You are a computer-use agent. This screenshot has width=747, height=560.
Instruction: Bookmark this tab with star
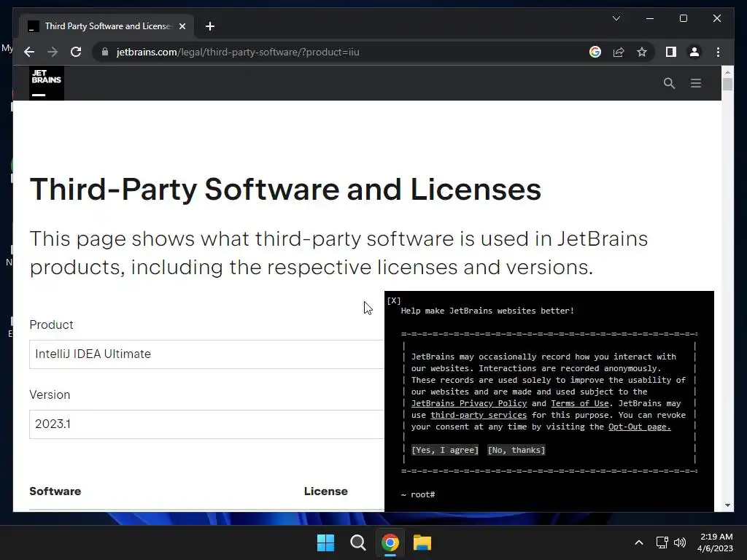click(642, 52)
